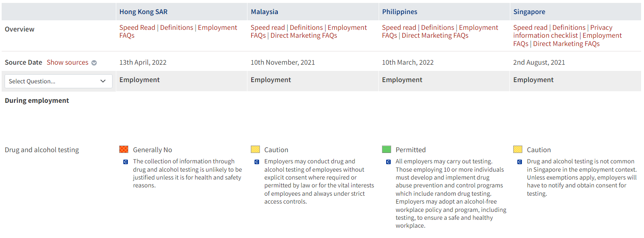644x238 pixels.
Task: Select the Singapore column header
Action: (x=529, y=12)
